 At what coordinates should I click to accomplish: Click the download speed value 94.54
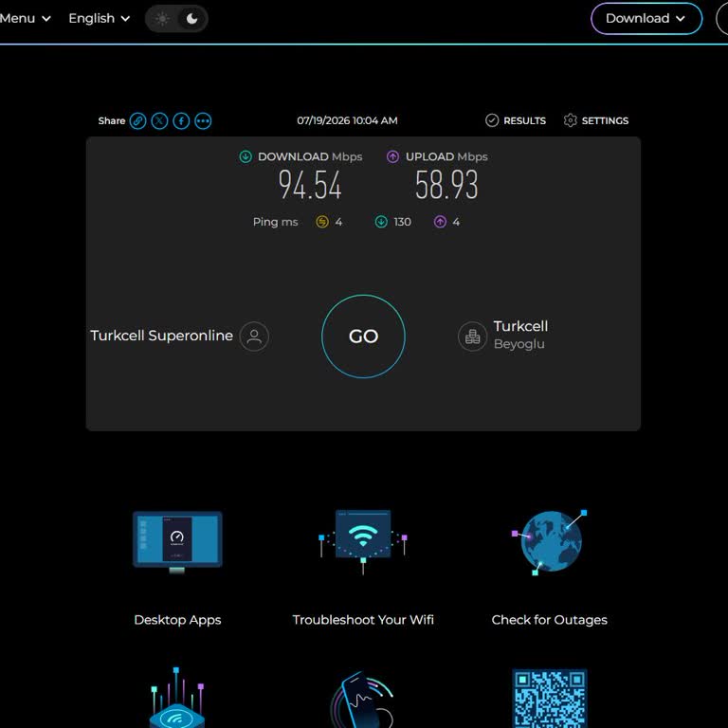(x=310, y=185)
